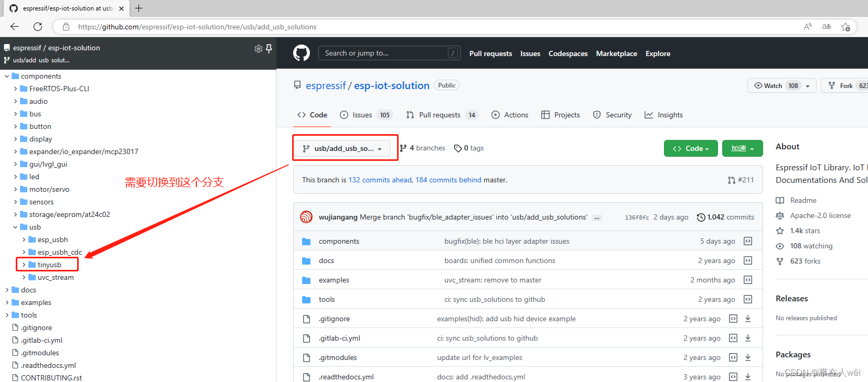This screenshot has height=382, width=868.
Task: Open 184 commits behind link
Action: coord(448,180)
